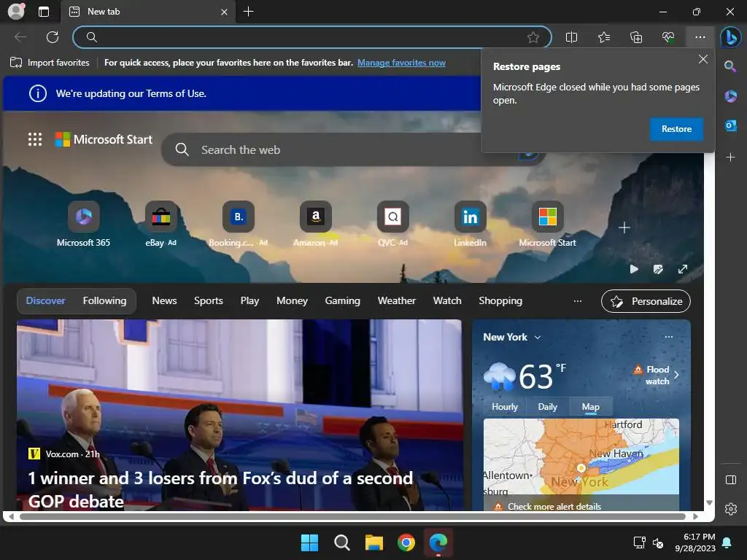Click Import favorites

pos(50,63)
